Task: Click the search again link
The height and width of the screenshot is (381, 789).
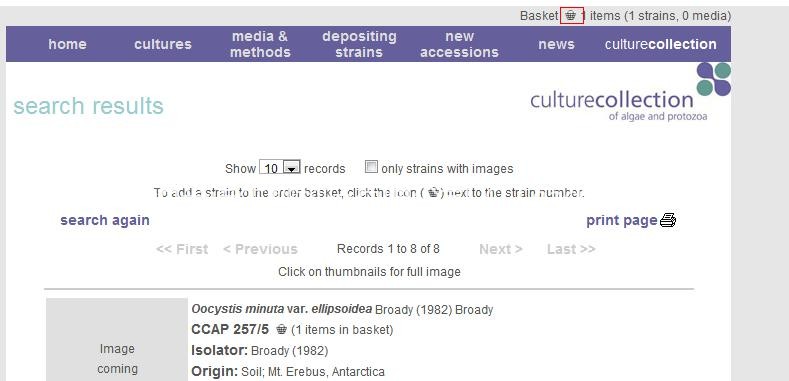Action: 105,220
